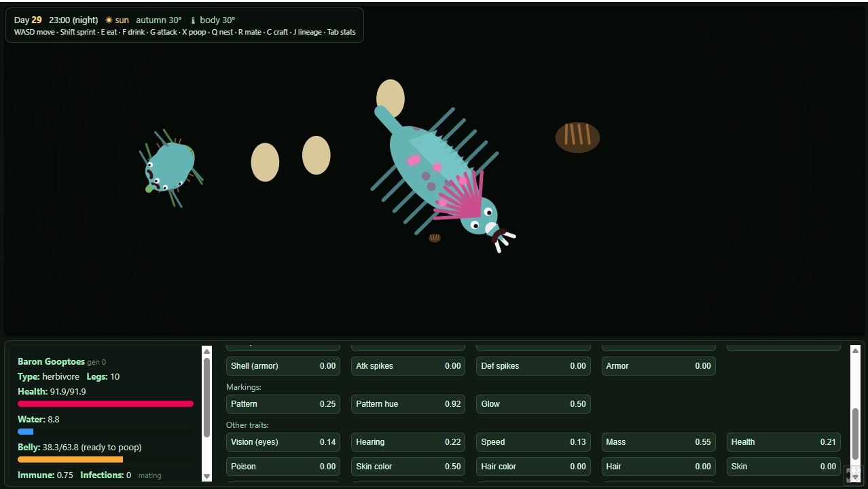Click the Glow trait cell

tap(533, 404)
